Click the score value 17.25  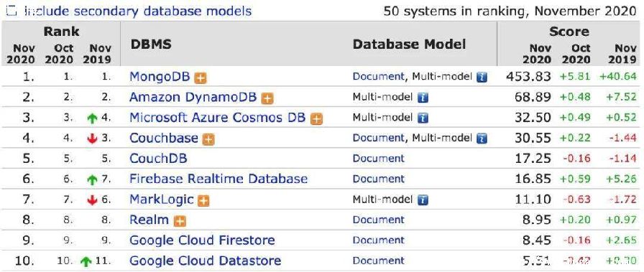(x=533, y=159)
